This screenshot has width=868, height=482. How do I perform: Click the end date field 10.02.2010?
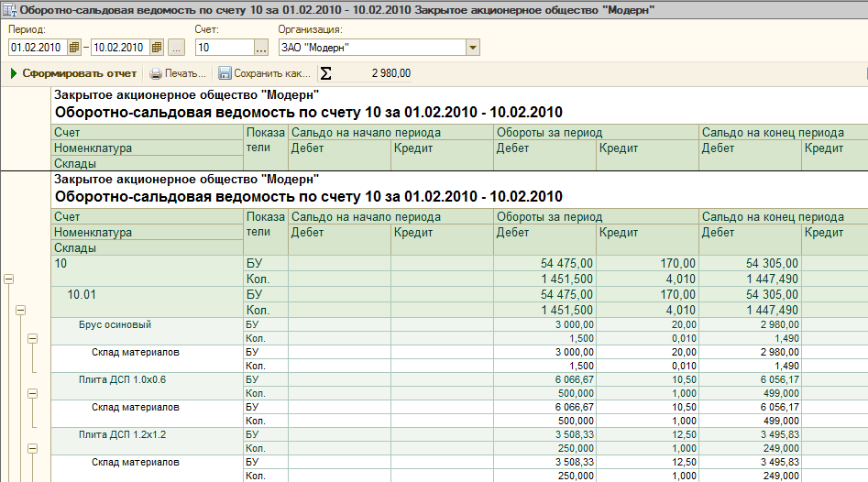tap(120, 48)
